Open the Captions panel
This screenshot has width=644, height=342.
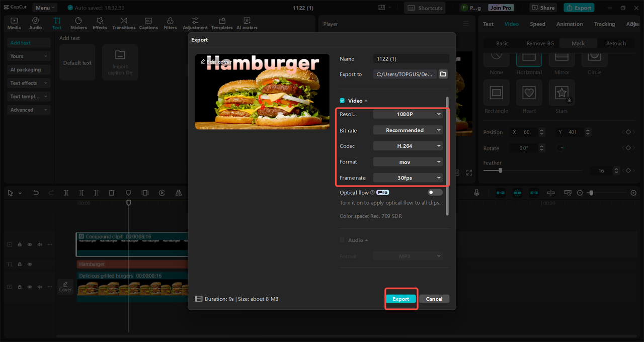[x=148, y=23]
